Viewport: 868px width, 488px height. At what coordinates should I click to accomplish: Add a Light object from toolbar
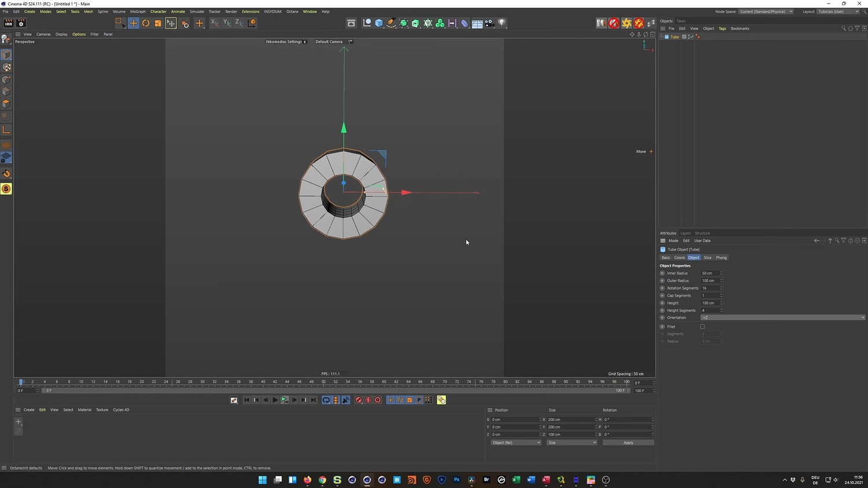(x=502, y=23)
